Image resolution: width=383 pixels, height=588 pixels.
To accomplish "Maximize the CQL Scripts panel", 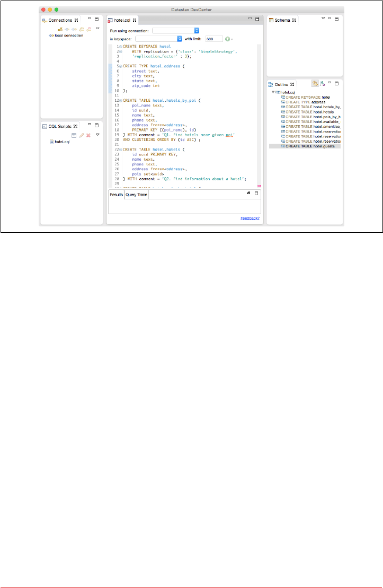I will pyautogui.click(x=97, y=125).
